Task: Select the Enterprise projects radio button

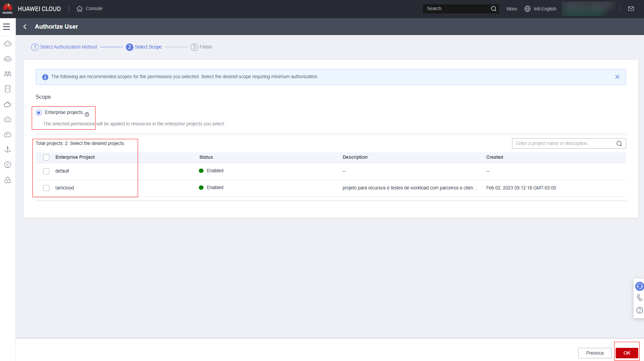Action: (x=39, y=113)
